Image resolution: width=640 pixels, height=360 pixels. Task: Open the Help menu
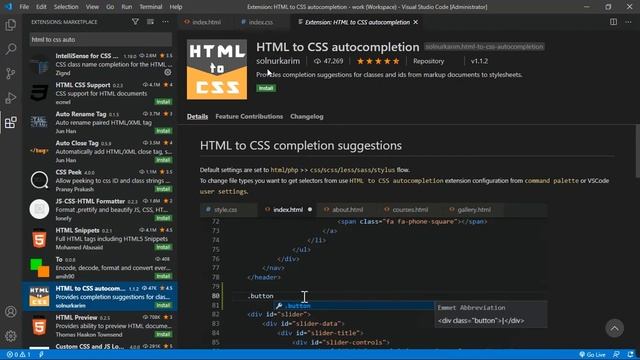coord(176,7)
